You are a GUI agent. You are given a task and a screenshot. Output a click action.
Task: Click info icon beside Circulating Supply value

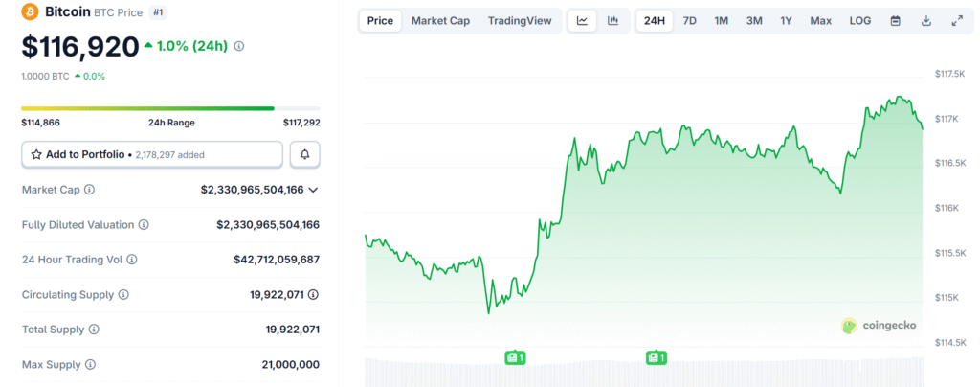coord(313,295)
